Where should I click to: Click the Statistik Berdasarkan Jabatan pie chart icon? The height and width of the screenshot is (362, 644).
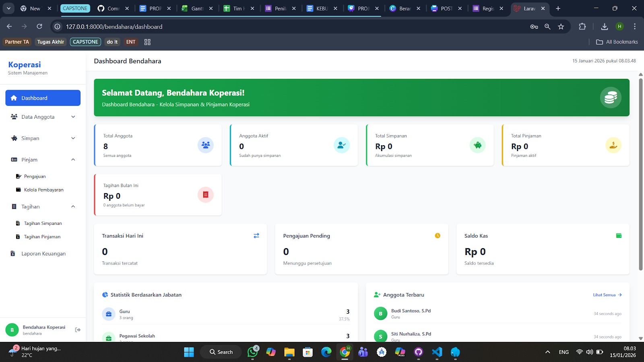coord(105,295)
